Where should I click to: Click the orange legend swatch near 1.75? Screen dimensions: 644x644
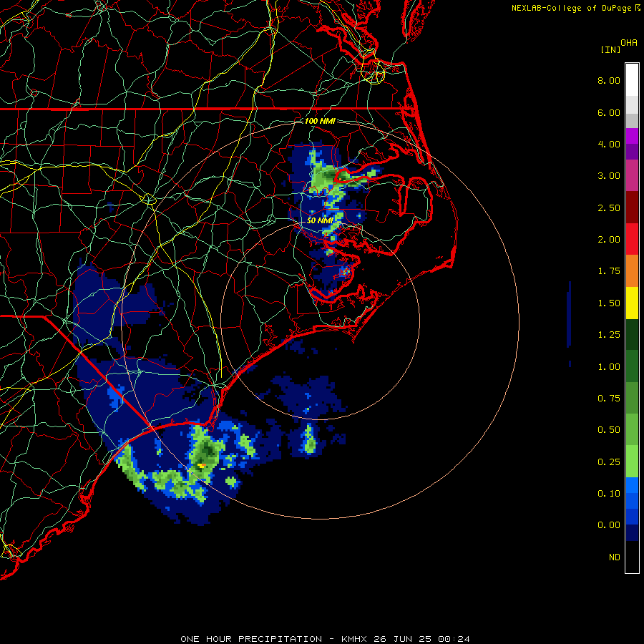(x=632, y=271)
